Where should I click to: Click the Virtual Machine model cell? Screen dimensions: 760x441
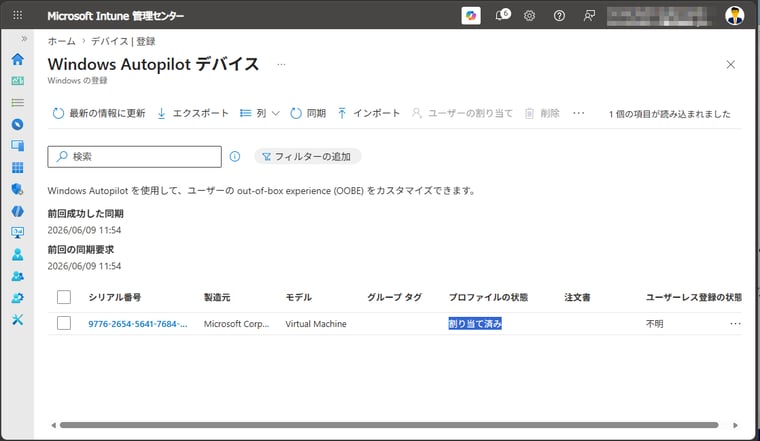(x=316, y=324)
